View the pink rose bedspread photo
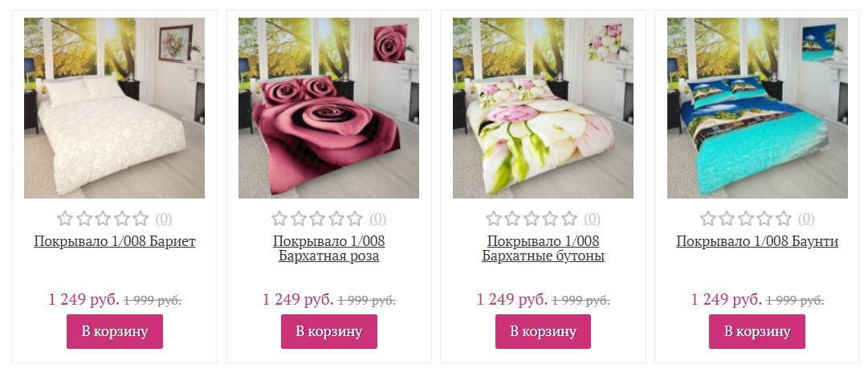This screenshot has height=373, width=868. [x=328, y=108]
